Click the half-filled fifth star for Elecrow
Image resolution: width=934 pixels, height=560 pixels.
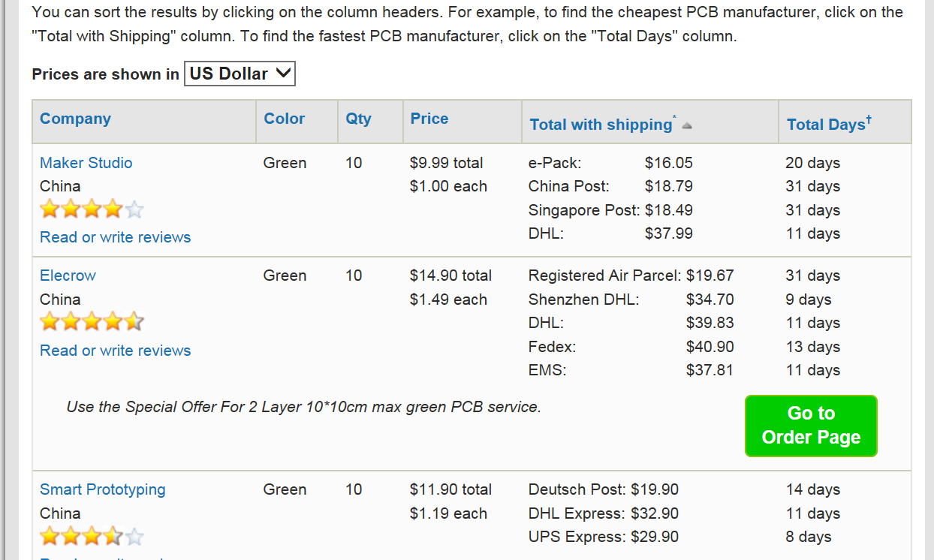pyautogui.click(x=134, y=323)
